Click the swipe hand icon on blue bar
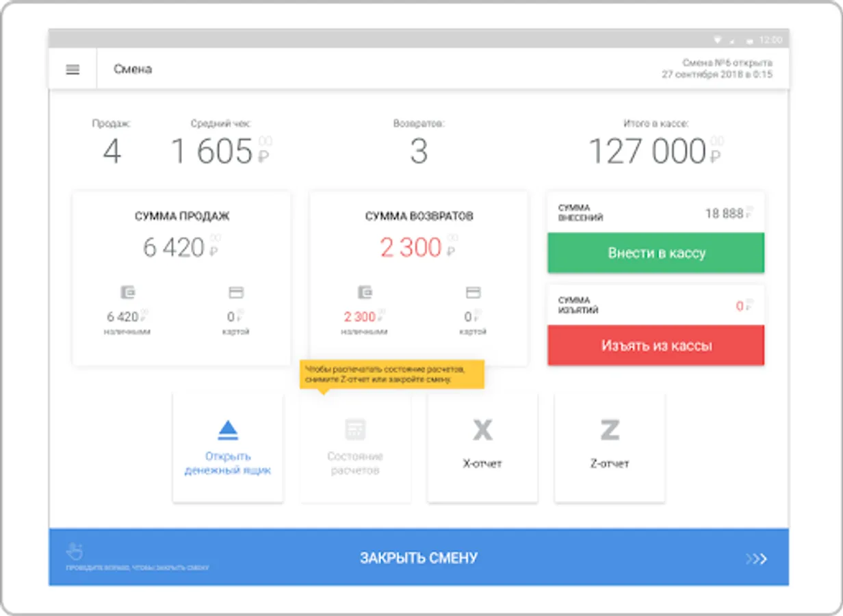This screenshot has height=616, width=843. (75, 550)
